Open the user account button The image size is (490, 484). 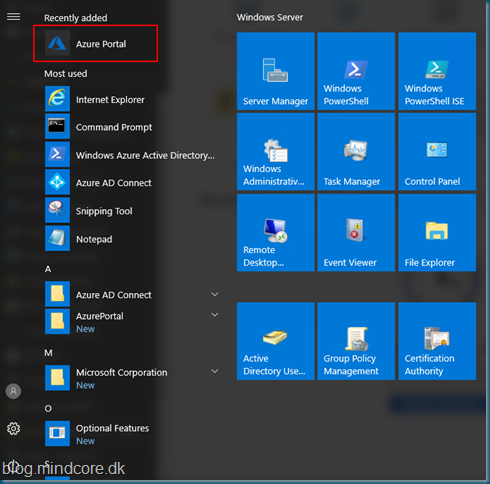click(x=13, y=391)
